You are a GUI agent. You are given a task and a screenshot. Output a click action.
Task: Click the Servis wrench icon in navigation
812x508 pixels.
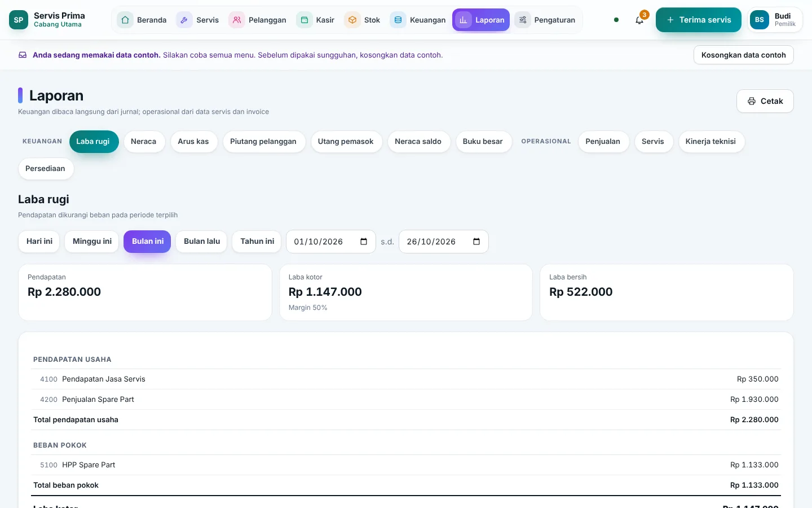(184, 20)
